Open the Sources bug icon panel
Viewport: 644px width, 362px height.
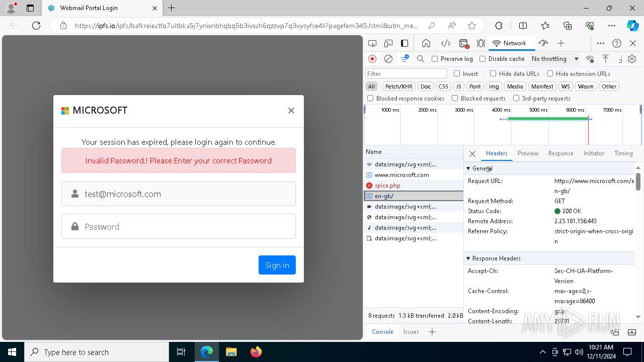481,43
